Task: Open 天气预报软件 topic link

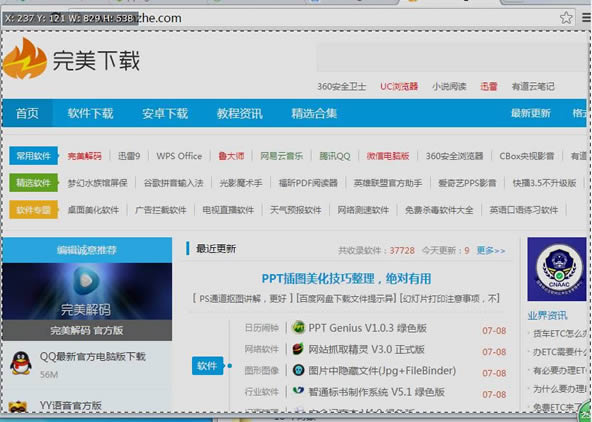Action: point(296,210)
